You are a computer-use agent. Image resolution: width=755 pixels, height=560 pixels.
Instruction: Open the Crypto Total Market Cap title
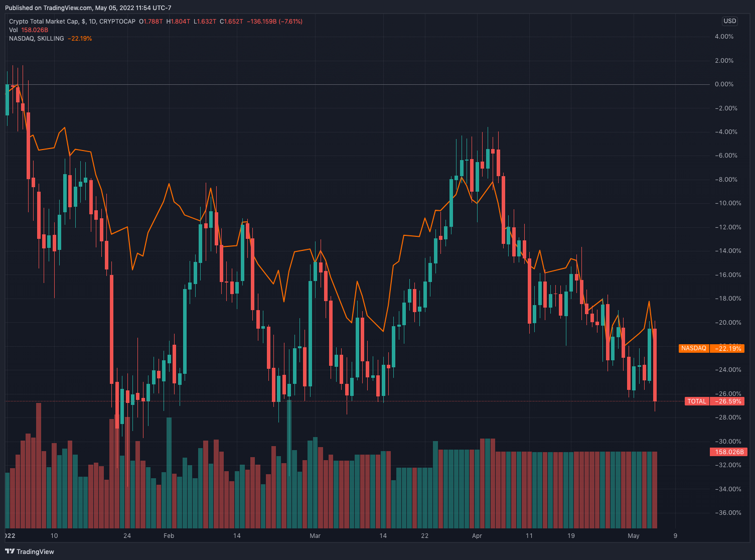pos(44,22)
